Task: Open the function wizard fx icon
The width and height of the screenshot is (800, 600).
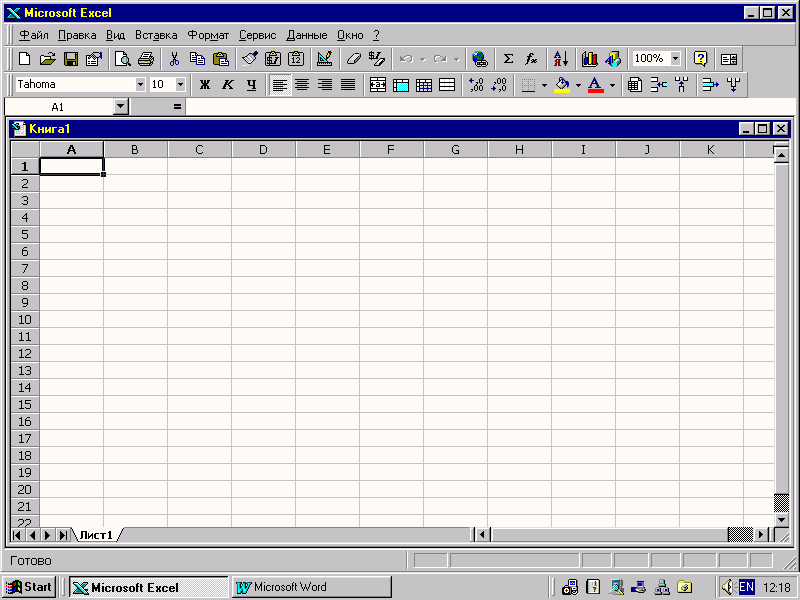Action: point(531,59)
